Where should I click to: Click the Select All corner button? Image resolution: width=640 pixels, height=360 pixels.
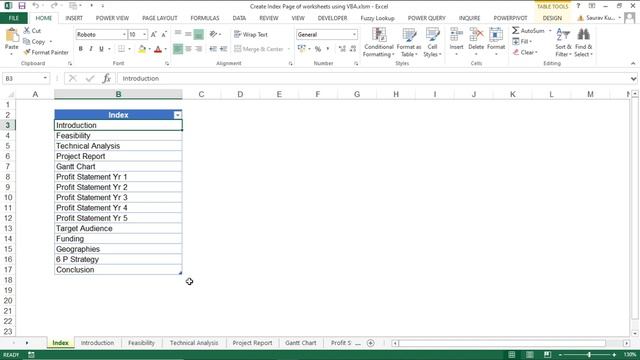pos(11,94)
